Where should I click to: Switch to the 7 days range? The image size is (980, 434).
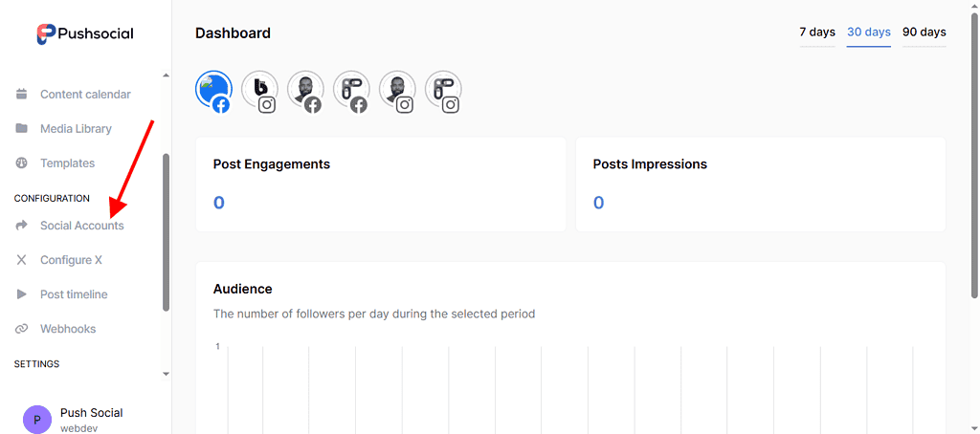[x=817, y=33]
